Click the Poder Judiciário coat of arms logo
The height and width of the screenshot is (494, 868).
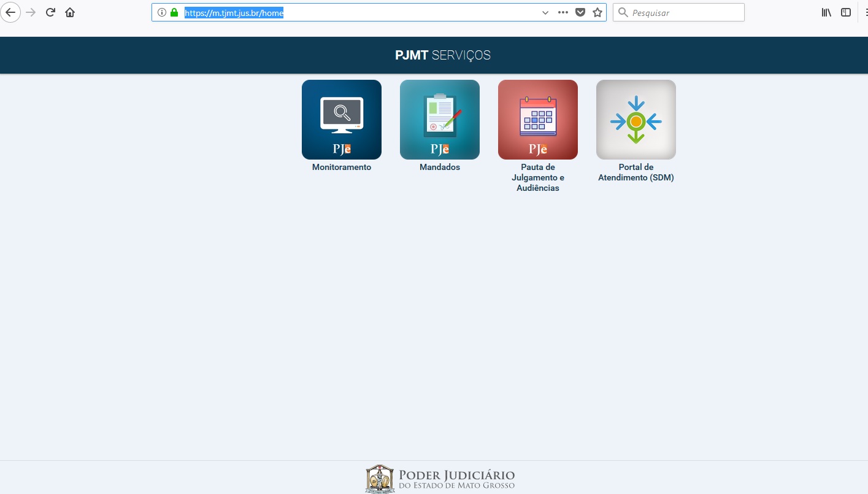[380, 479]
